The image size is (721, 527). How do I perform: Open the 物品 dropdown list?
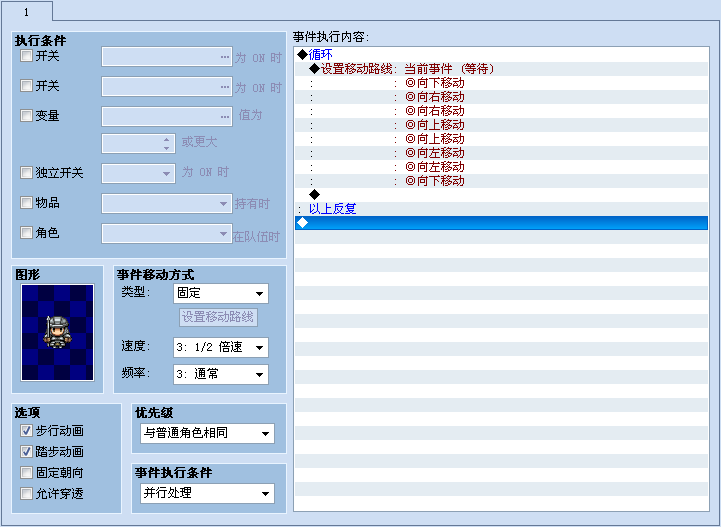pyautogui.click(x=167, y=204)
